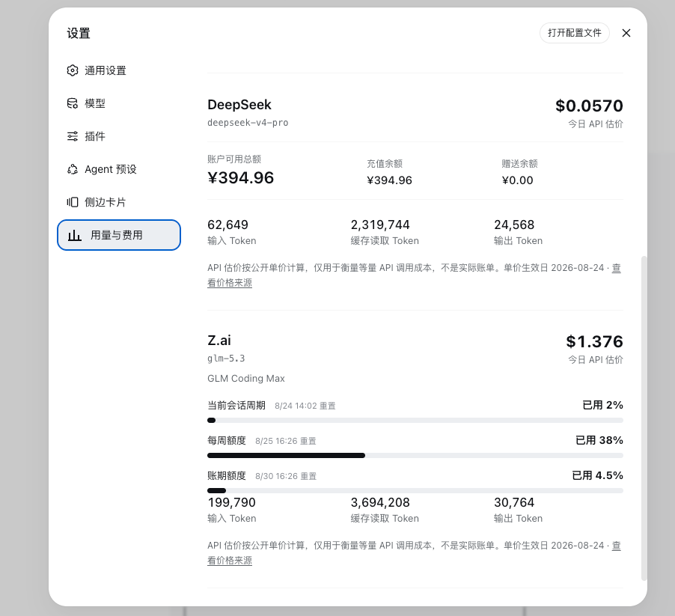
Task: Click the deepseek-v4-pro model name
Action: click(248, 123)
